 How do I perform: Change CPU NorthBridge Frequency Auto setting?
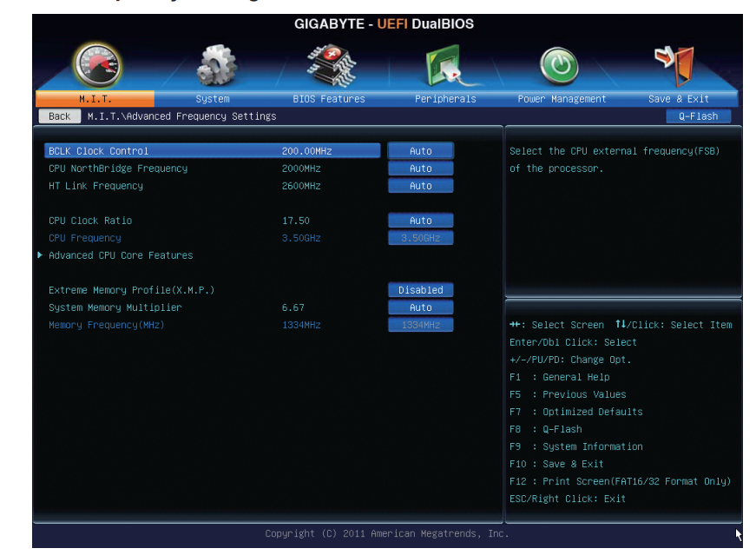tap(420, 168)
